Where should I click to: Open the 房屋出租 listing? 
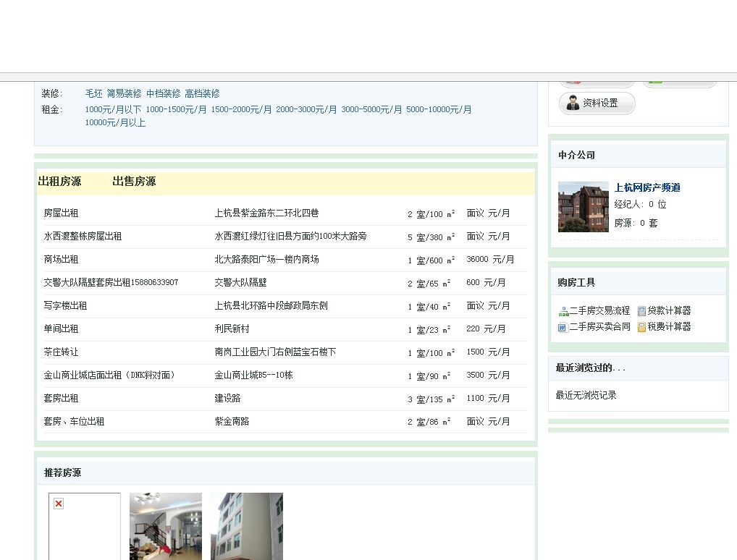click(x=61, y=213)
